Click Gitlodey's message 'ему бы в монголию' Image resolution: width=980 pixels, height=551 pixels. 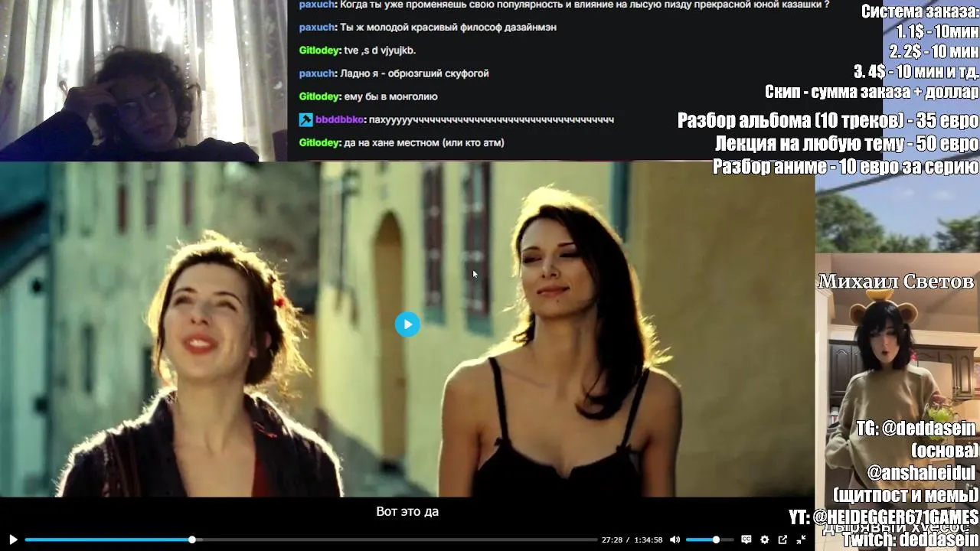coord(390,96)
